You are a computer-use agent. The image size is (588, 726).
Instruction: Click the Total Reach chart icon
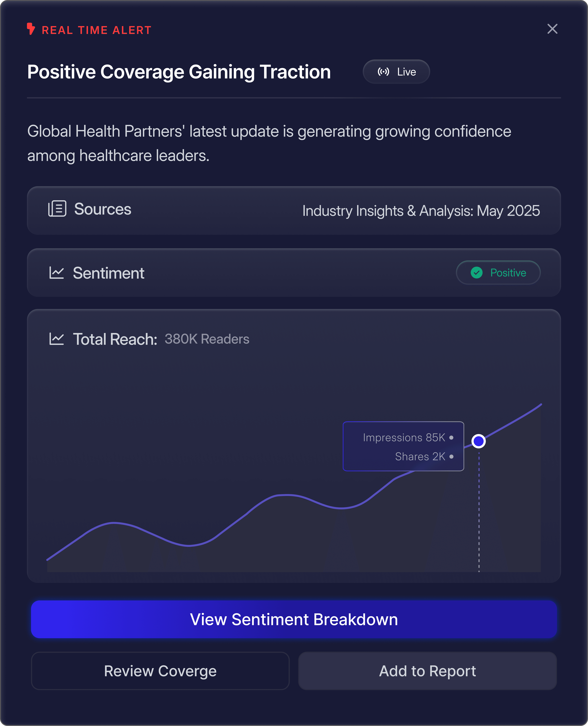57,339
